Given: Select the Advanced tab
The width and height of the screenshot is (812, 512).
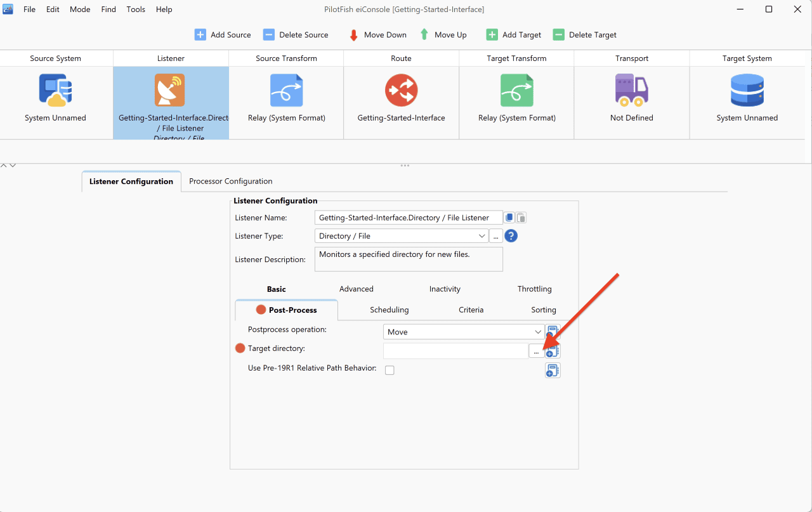Looking at the screenshot, I should pos(357,289).
